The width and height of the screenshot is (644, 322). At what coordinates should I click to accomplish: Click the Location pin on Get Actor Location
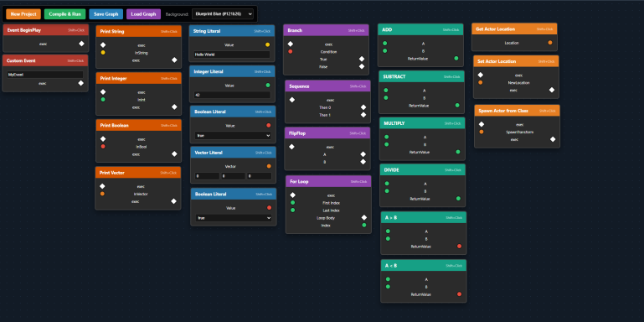coord(550,43)
